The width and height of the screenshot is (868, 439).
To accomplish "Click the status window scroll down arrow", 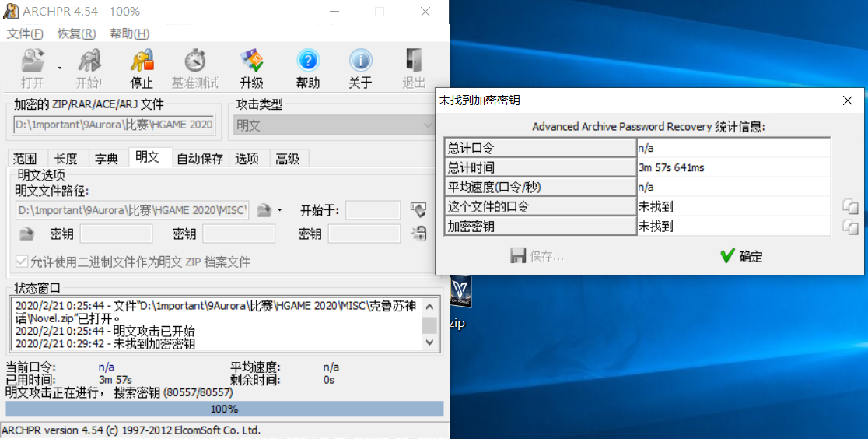I will [429, 343].
